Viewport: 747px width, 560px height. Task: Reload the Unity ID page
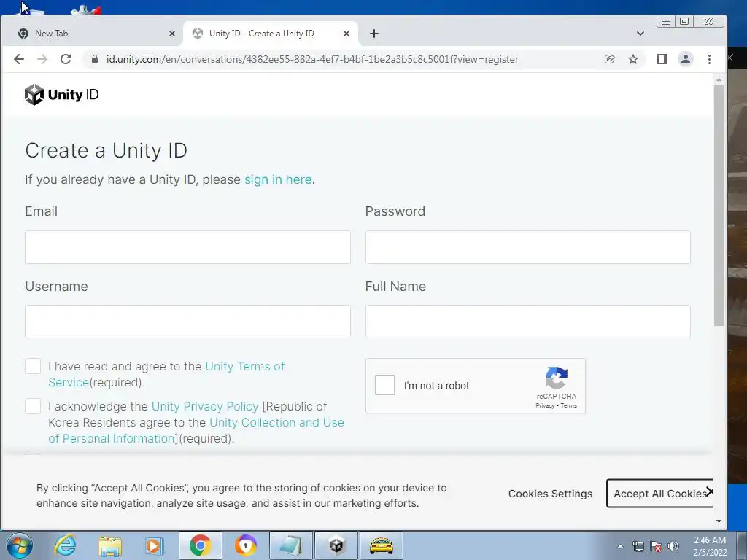(66, 59)
